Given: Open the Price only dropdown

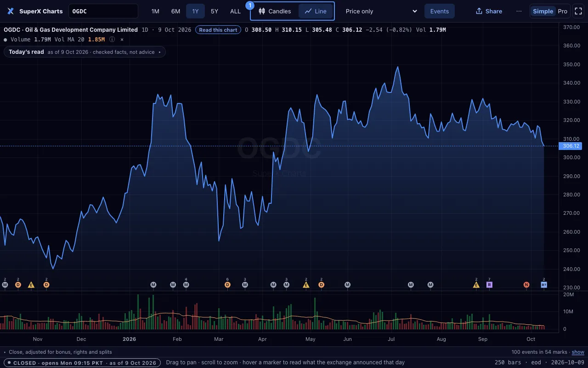Looking at the screenshot, I should [x=381, y=11].
